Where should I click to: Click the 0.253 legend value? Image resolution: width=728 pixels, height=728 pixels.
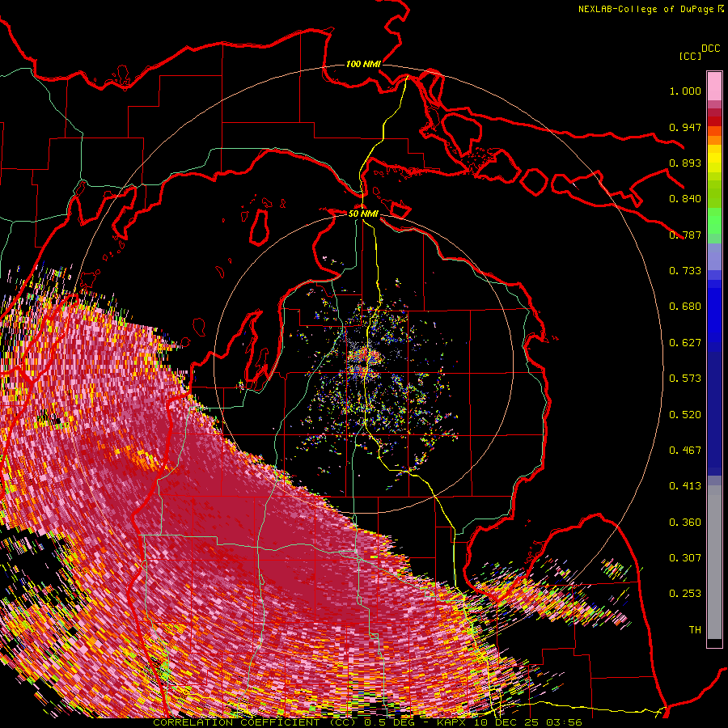coord(685,594)
